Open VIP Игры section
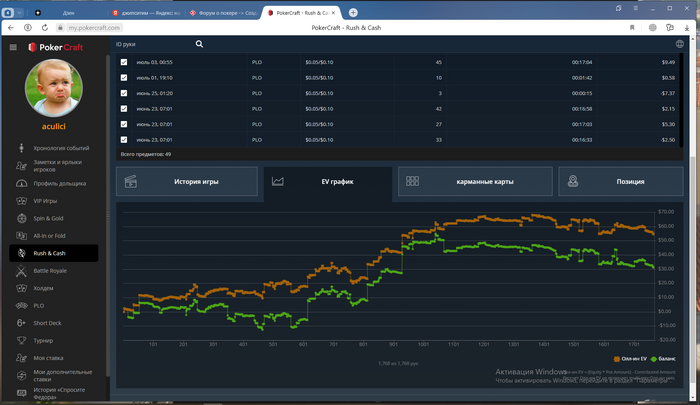 [54, 201]
